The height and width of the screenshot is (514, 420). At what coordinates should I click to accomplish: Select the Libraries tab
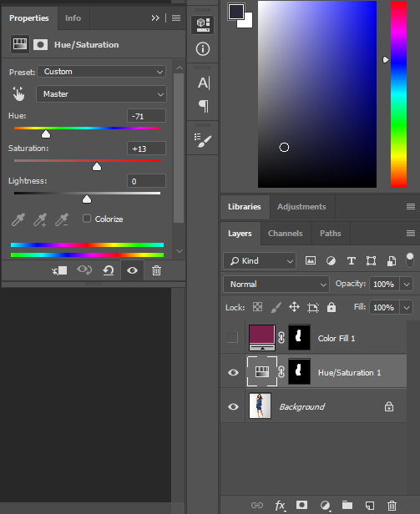point(245,207)
